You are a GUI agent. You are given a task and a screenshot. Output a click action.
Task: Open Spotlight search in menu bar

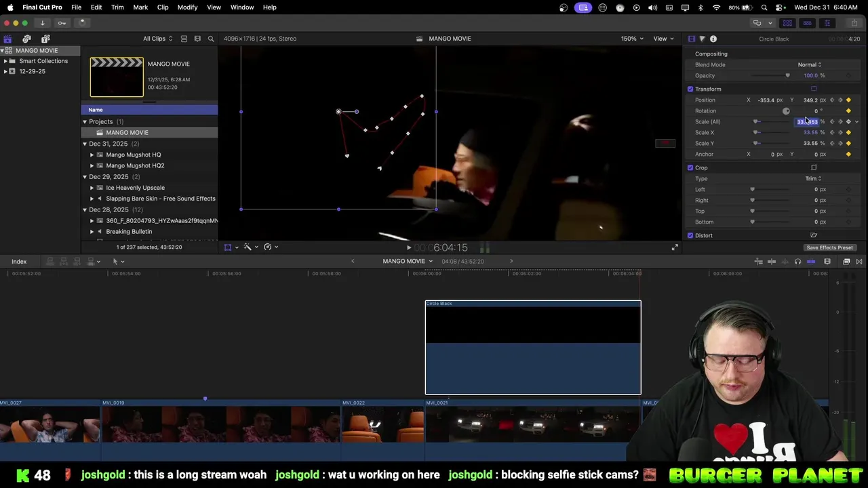click(764, 7)
